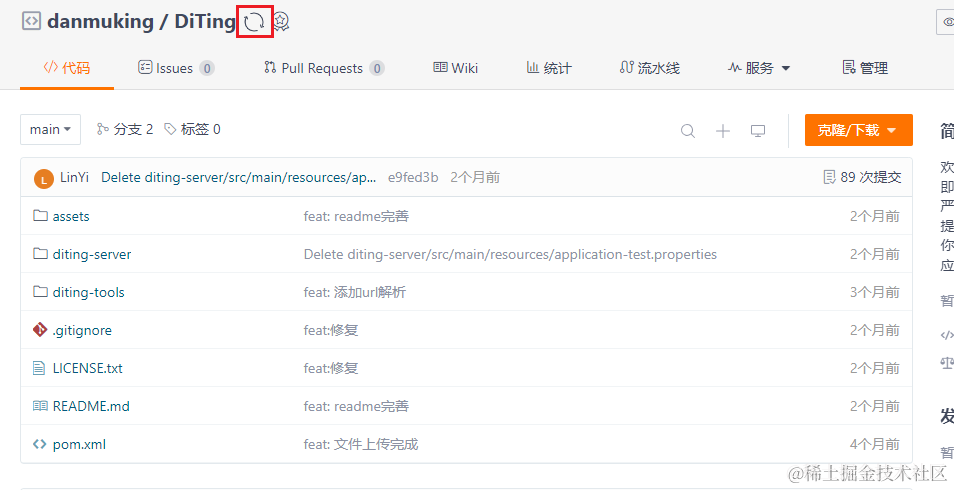View 分支 2 branches list
This screenshot has width=954, height=490.
coord(125,129)
